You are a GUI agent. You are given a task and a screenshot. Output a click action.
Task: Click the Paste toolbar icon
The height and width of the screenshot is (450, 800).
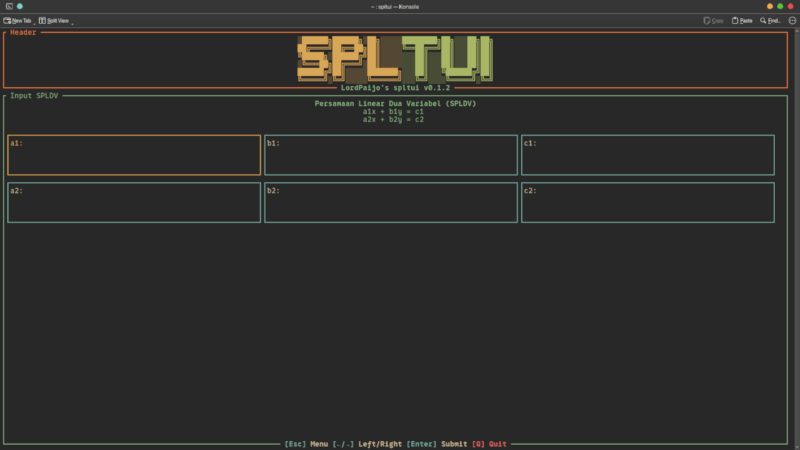(x=742, y=20)
